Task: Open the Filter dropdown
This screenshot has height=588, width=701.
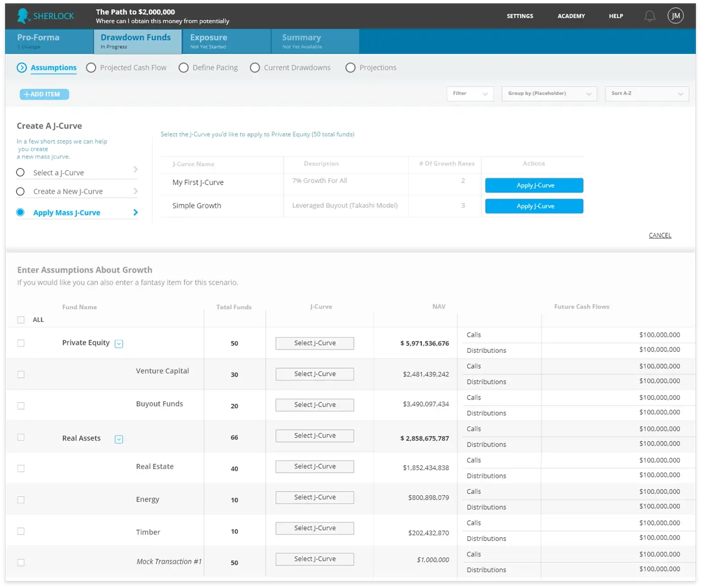Action: [470, 94]
